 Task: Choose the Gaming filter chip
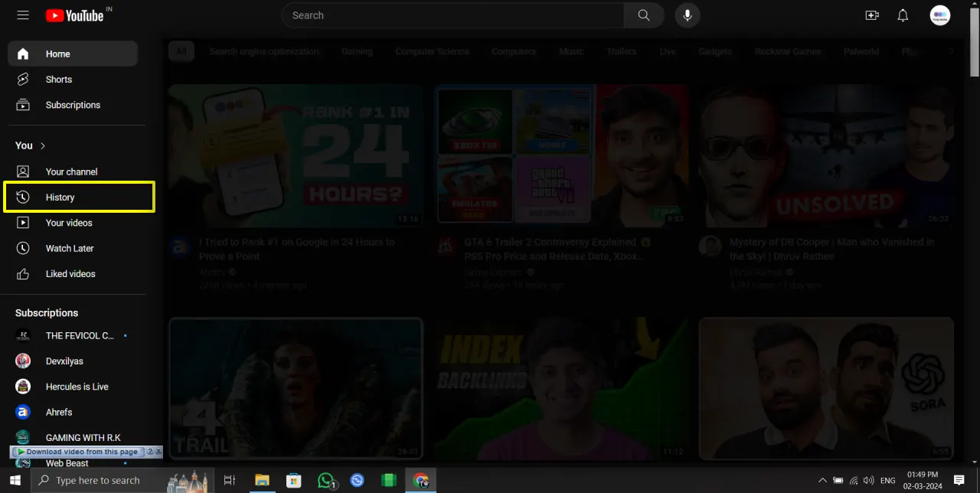[357, 51]
